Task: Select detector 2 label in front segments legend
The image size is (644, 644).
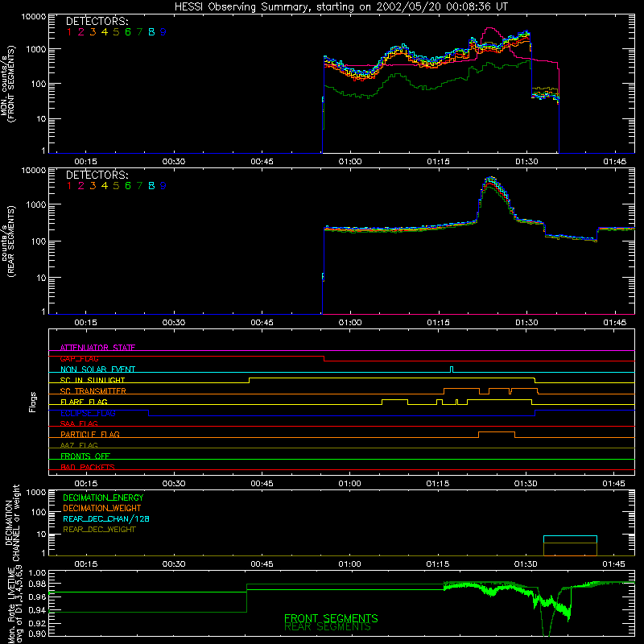Action: 81,31
